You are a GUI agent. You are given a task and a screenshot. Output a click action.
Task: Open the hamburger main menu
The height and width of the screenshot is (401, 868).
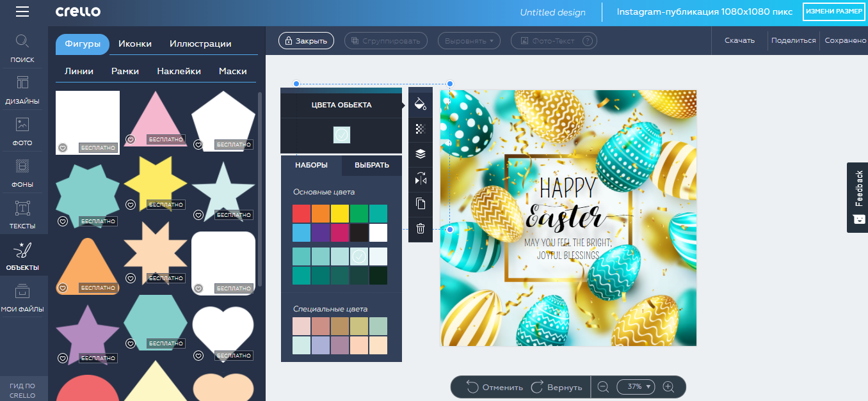coord(22,12)
